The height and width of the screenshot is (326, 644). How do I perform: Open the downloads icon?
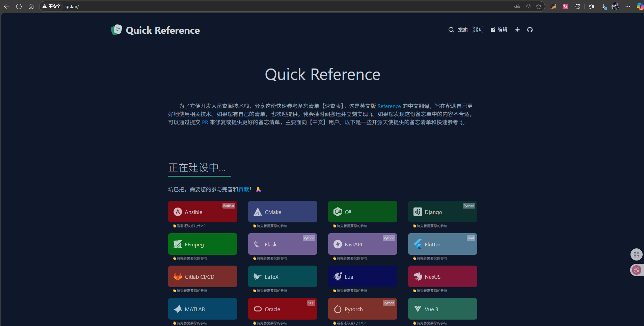[x=604, y=6]
